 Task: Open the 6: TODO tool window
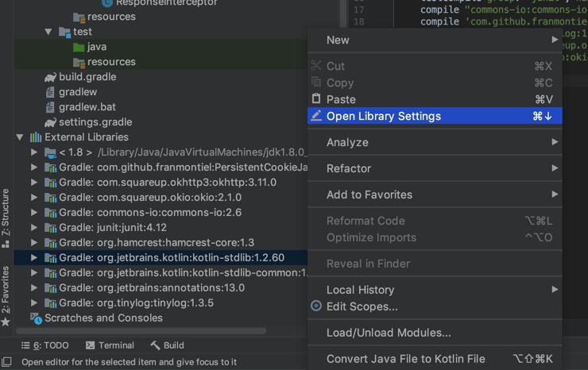click(45, 345)
